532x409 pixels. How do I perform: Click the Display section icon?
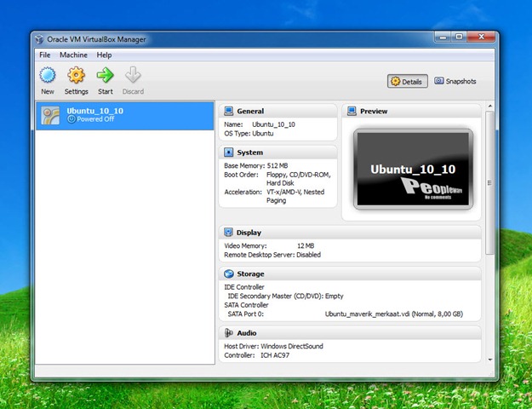coord(228,233)
